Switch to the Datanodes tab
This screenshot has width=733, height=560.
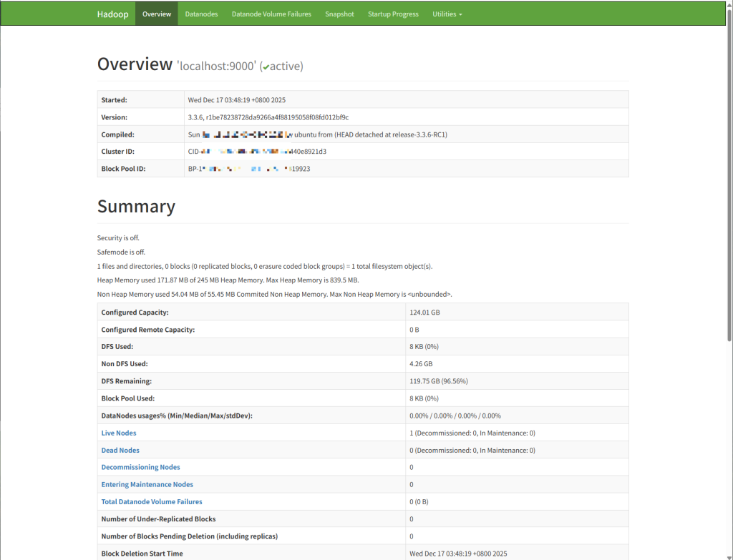pyautogui.click(x=201, y=13)
